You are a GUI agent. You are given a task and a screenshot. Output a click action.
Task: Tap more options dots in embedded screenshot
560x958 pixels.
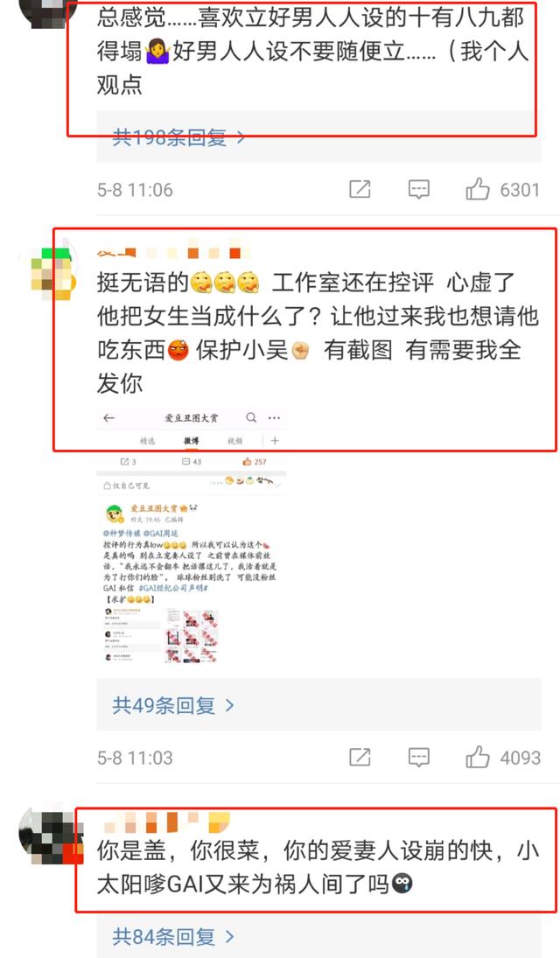coord(275,418)
